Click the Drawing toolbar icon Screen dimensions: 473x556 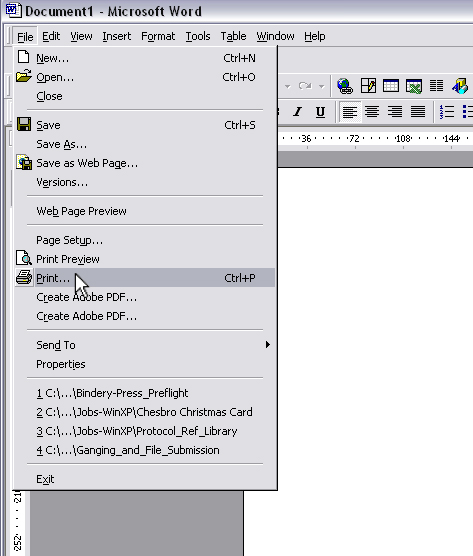pyautogui.click(x=460, y=86)
